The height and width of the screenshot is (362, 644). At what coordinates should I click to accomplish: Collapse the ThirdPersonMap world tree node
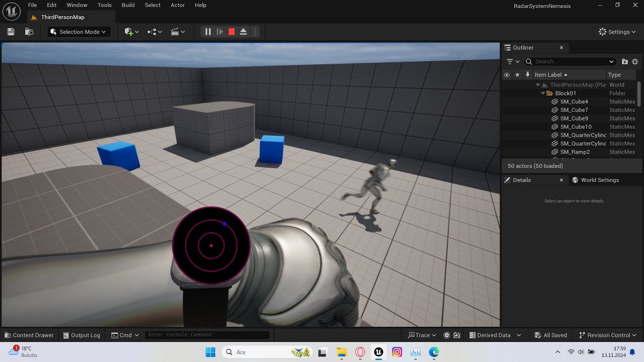click(x=538, y=85)
